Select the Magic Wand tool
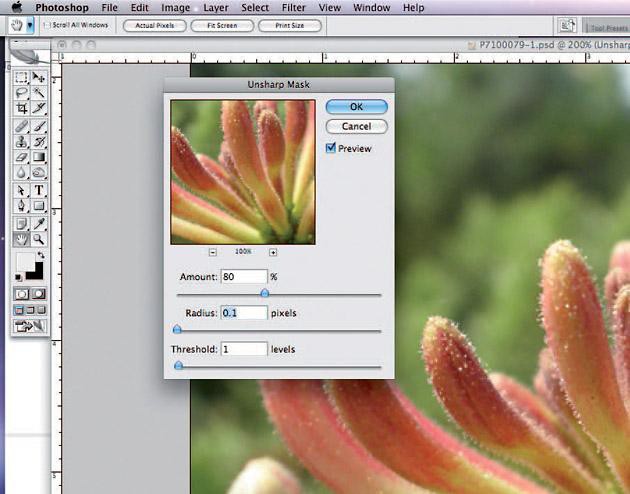The height and width of the screenshot is (494, 630). [39, 93]
